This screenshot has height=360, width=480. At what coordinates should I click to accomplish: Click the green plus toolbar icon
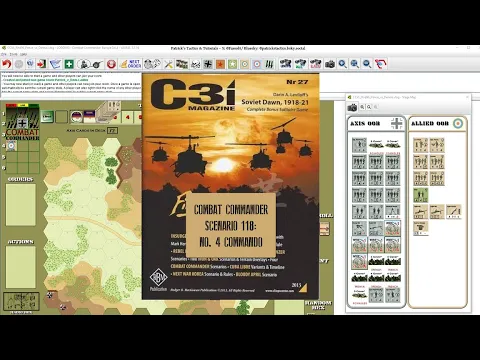(69, 64)
